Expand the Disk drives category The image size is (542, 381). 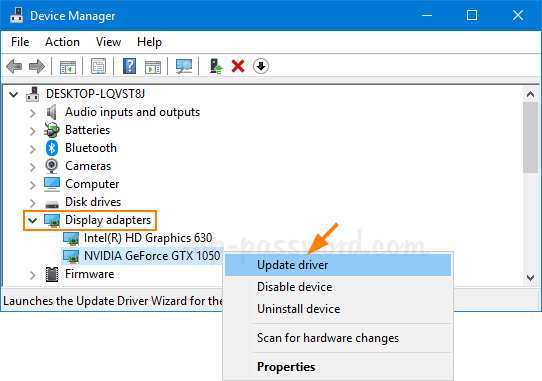point(32,203)
